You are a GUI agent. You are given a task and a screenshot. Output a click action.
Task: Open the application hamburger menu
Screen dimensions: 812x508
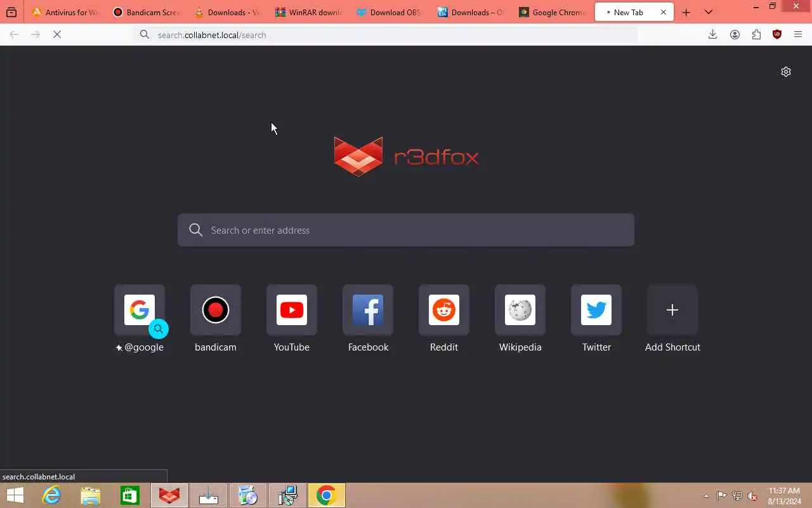(x=798, y=35)
